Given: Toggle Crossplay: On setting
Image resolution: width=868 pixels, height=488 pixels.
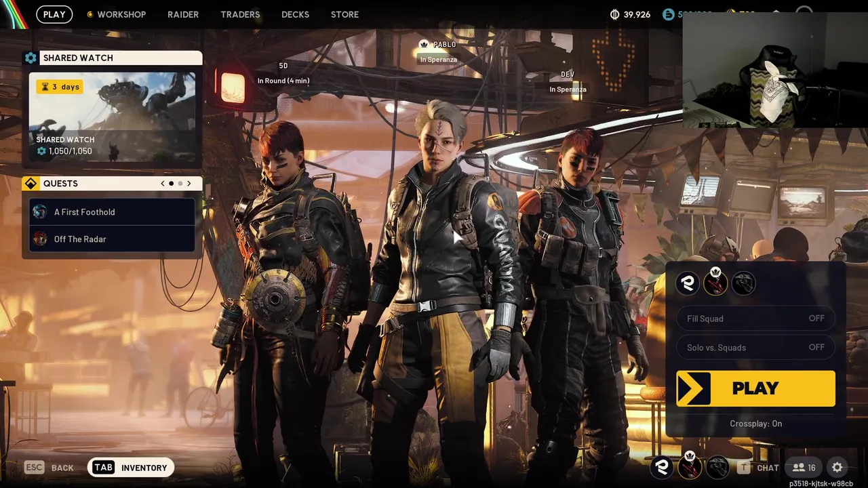Looking at the screenshot, I should pos(756,424).
